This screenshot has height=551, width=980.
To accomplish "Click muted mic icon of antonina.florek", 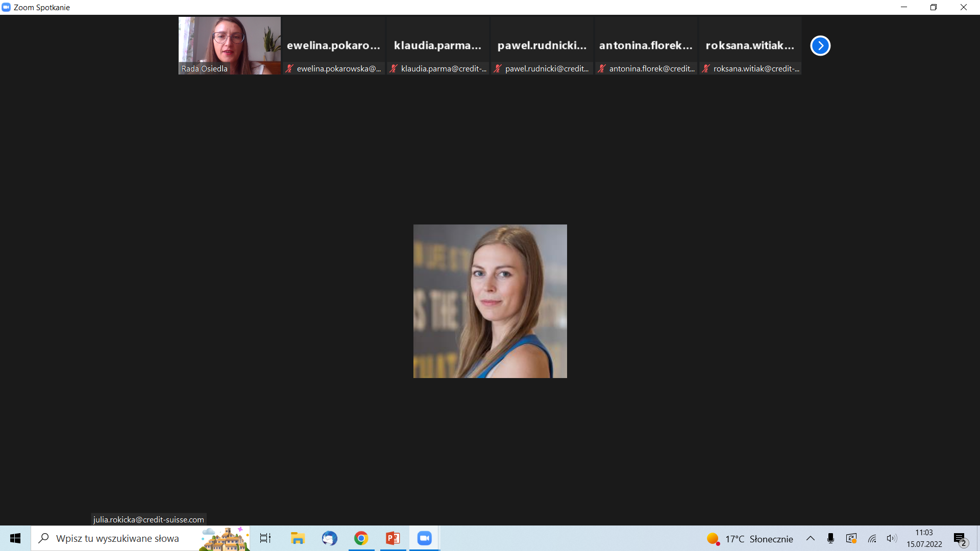I will coord(602,68).
